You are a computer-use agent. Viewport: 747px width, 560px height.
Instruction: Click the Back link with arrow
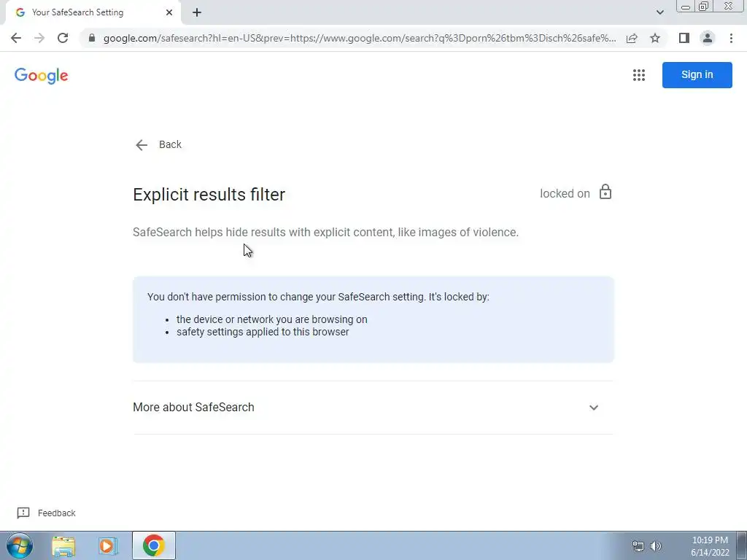tap(158, 145)
